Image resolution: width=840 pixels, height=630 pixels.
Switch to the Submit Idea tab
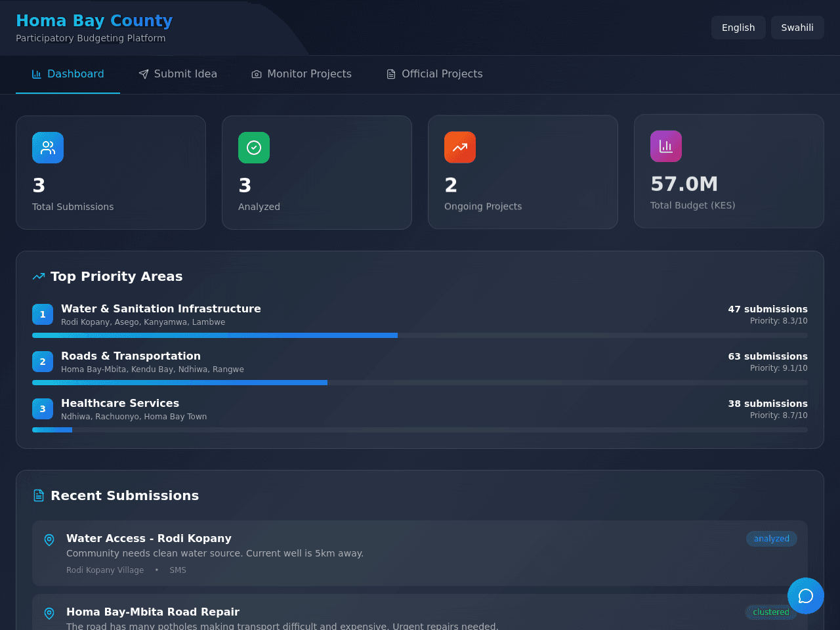[178, 74]
